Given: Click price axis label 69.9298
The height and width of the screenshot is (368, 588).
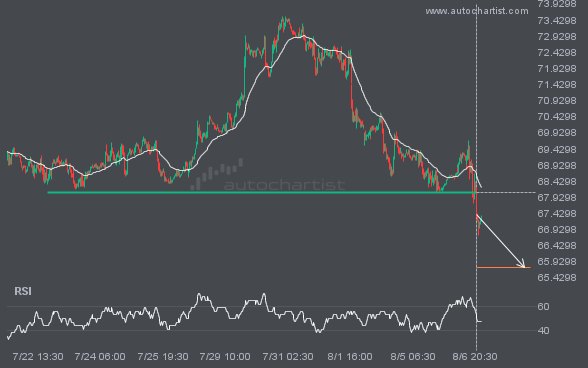Looking at the screenshot, I should point(556,133).
